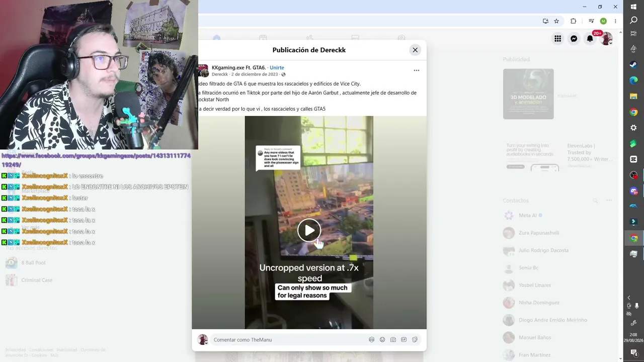The width and height of the screenshot is (644, 362).
Task: Open the post options three-dot menu
Action: point(416,70)
